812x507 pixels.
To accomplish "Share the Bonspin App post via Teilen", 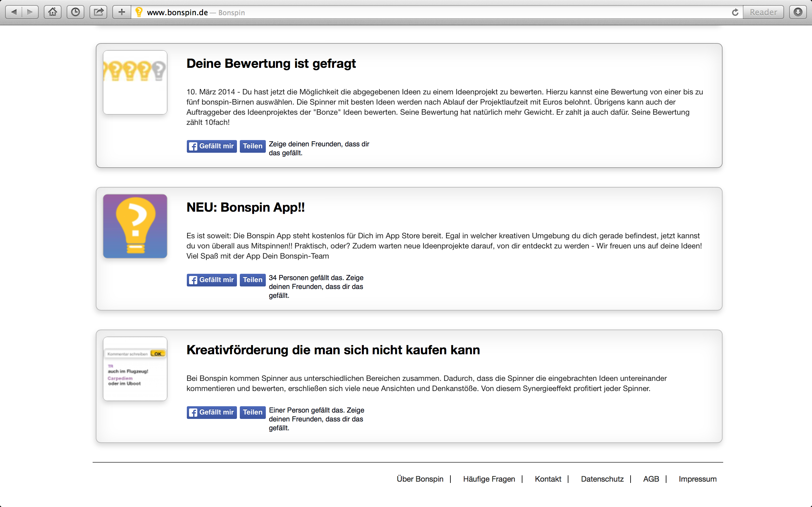I will 252,280.
